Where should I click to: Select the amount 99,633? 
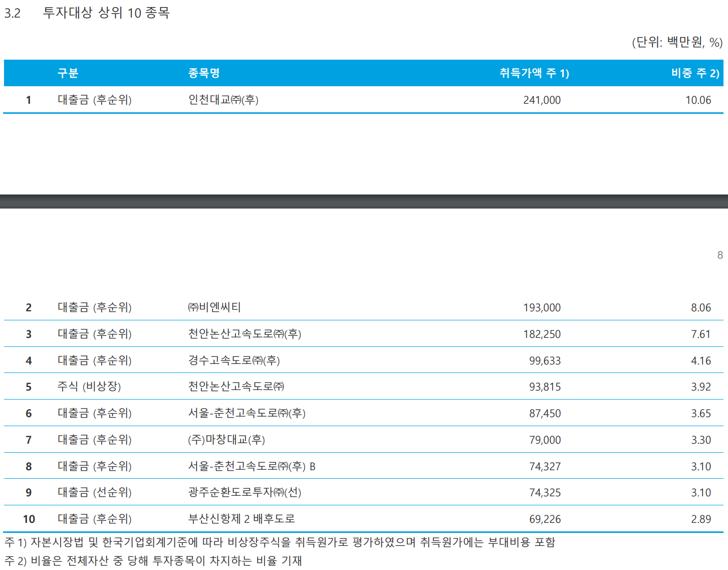545,361
